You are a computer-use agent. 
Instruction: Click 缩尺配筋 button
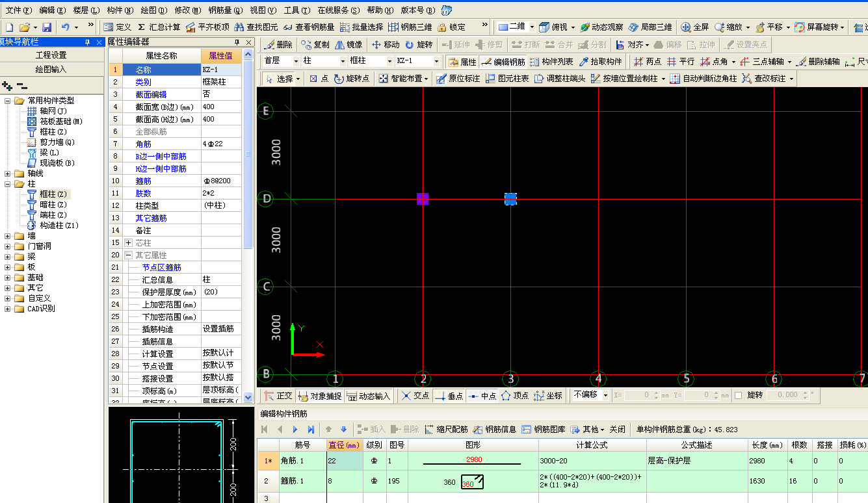tap(446, 429)
